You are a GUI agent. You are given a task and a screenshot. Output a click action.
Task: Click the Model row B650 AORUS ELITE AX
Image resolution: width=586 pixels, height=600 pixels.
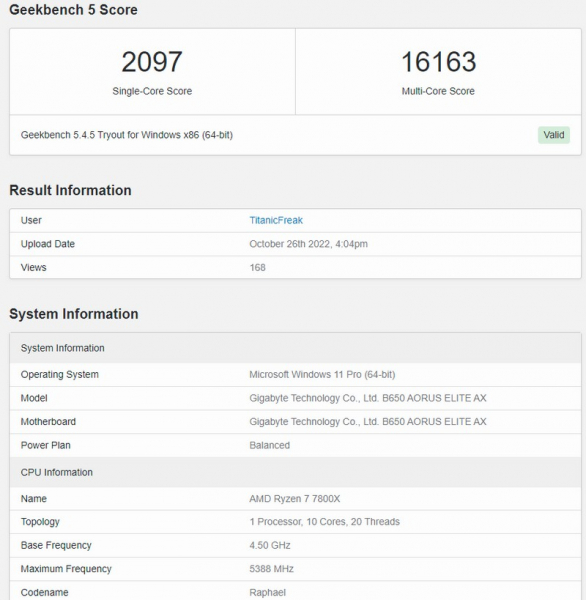click(368, 398)
